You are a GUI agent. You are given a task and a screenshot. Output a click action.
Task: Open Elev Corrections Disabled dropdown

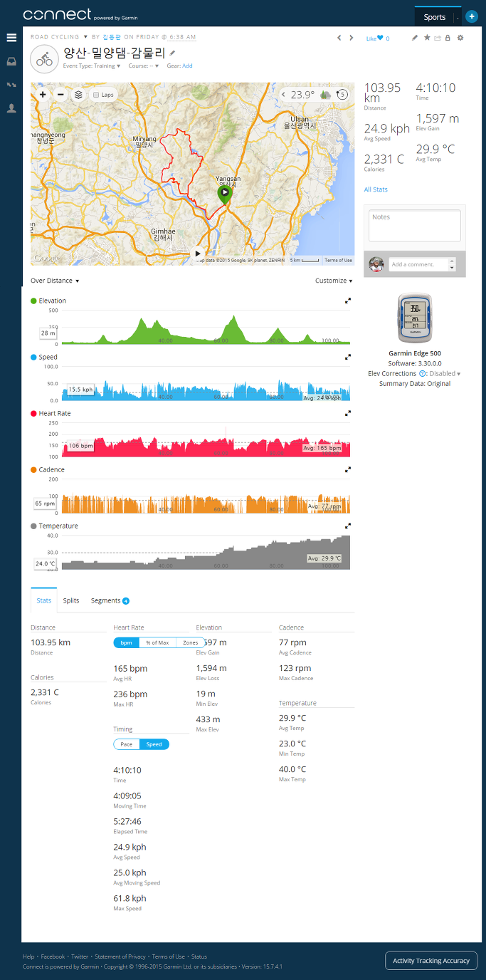coord(445,373)
